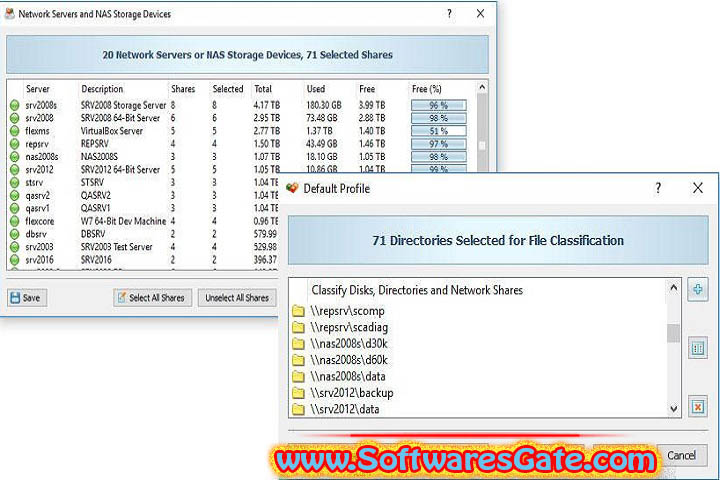Screen dimensions: 720x480
Task: Click the 'SRV2008 Storage Server' description
Action: coord(123,105)
